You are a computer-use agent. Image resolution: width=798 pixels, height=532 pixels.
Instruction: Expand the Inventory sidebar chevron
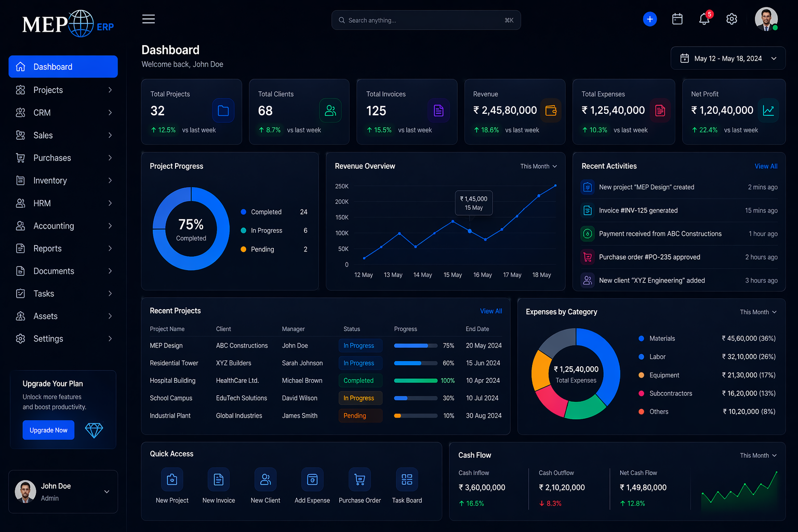(x=110, y=180)
